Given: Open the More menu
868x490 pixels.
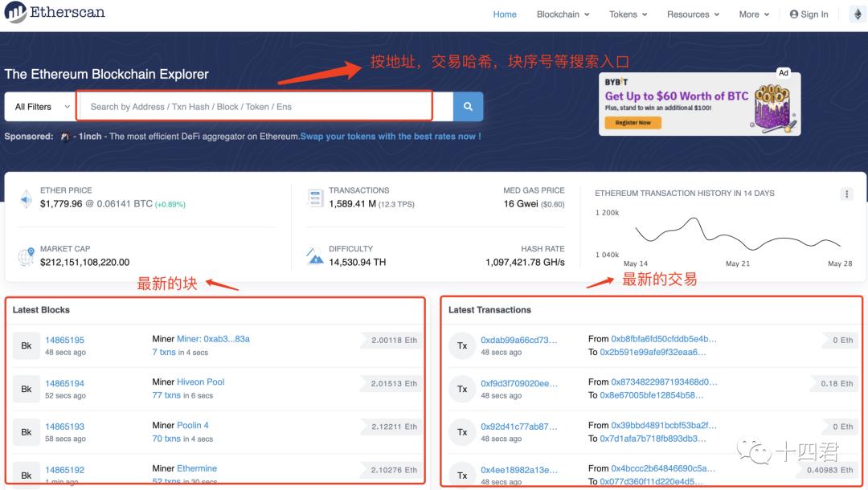Looking at the screenshot, I should [754, 14].
